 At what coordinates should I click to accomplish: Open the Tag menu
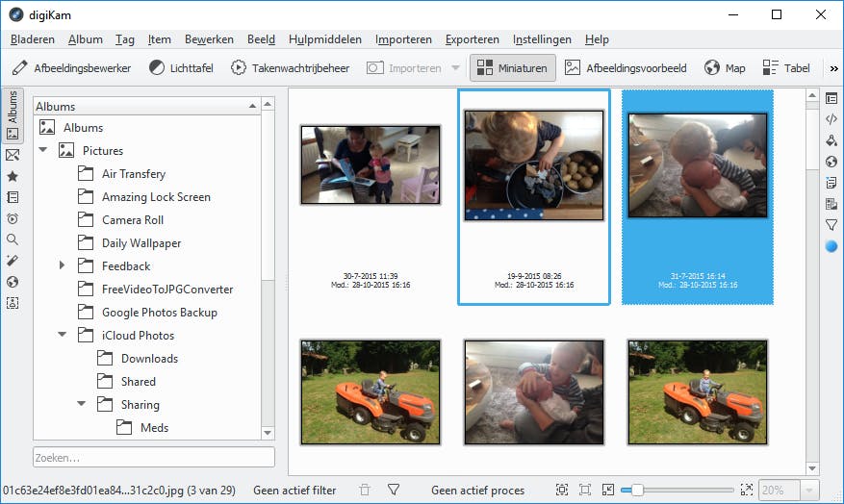(124, 39)
